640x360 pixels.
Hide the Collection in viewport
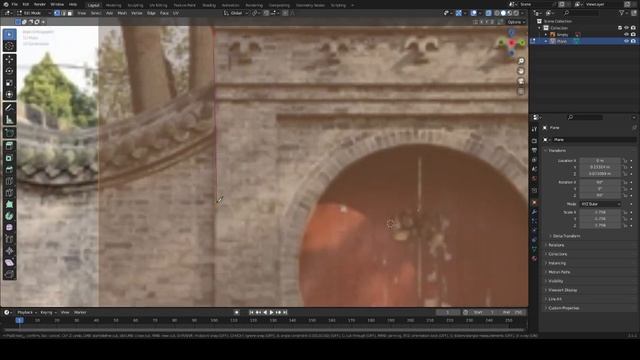(x=626, y=28)
